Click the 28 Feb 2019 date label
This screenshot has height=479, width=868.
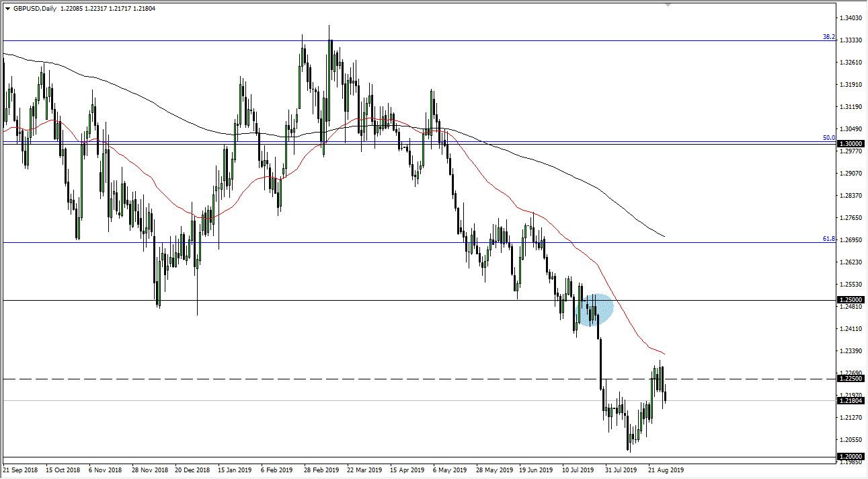click(x=321, y=471)
